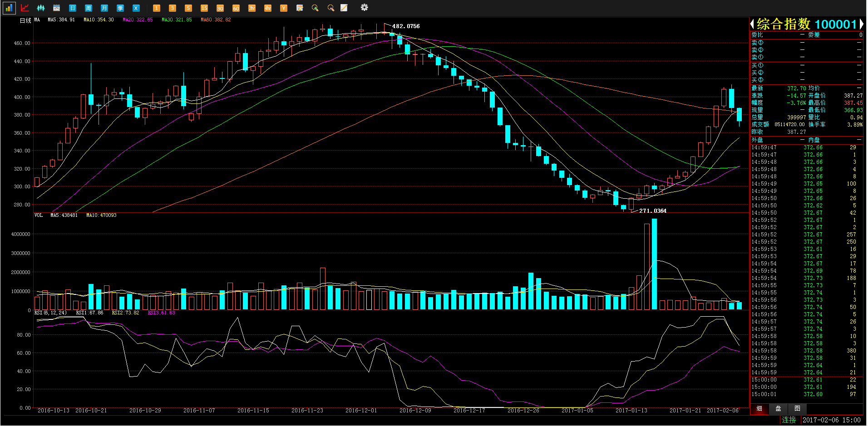This screenshot has width=868, height=426.
Task: Click the MA20:322.65 indicator value
Action: point(138,20)
